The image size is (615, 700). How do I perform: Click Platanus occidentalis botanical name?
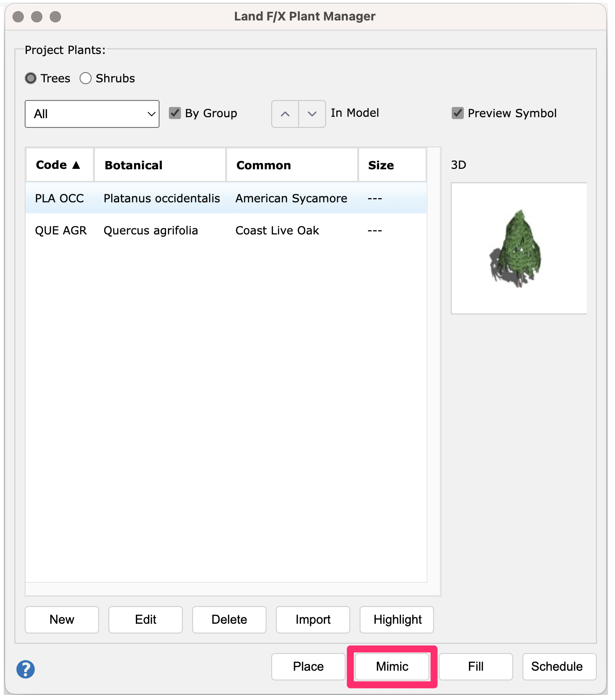pyautogui.click(x=162, y=199)
